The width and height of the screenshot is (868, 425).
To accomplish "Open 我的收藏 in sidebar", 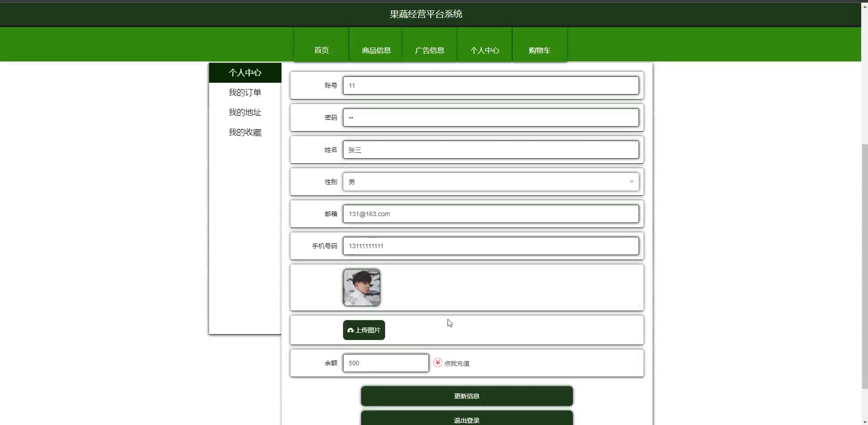I will (x=245, y=132).
